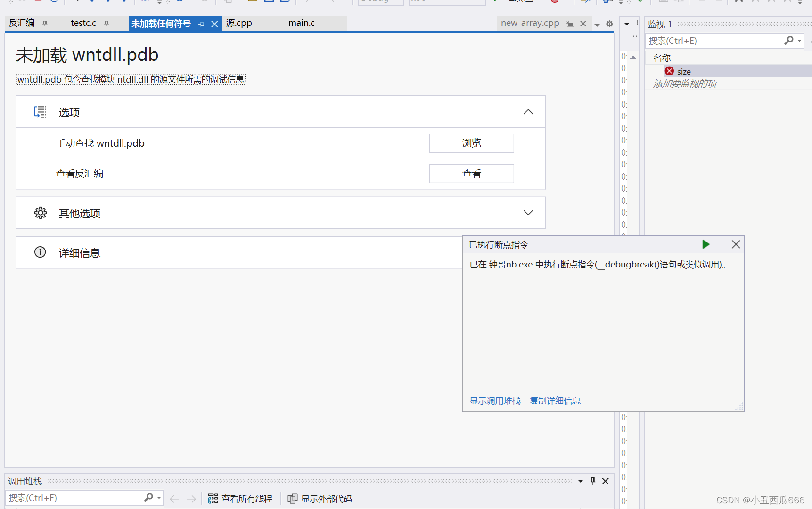Open the 详细信息 section
Image resolution: width=812 pixels, height=509 pixels.
pyautogui.click(x=239, y=252)
